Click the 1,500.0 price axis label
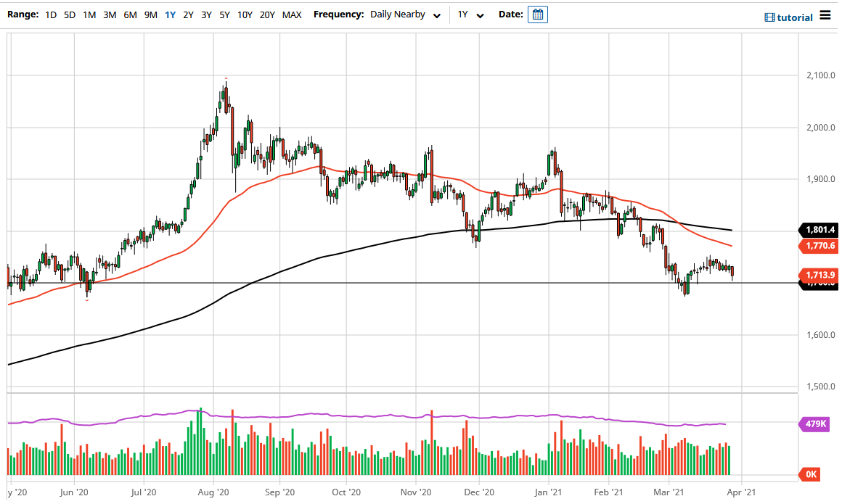 click(x=820, y=387)
